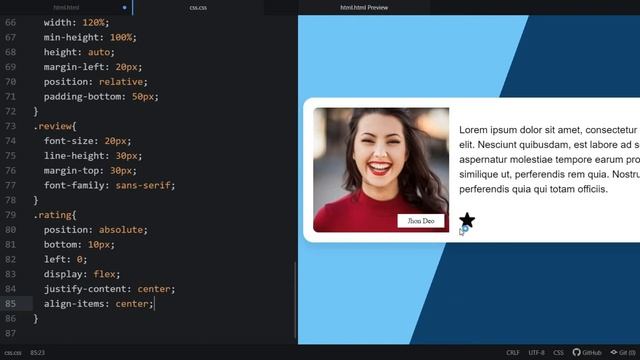Click the CRLF line ending selector
Screen dimensions: 640x360
pyautogui.click(x=513, y=353)
